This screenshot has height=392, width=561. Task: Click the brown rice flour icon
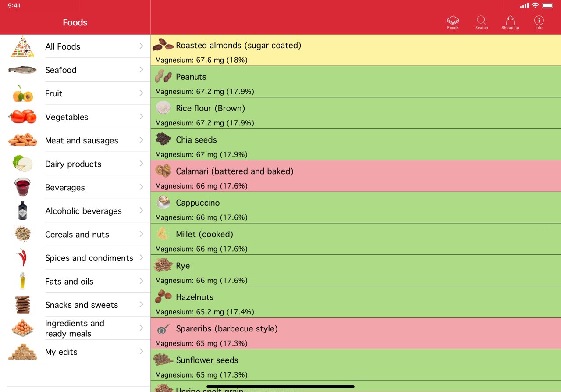click(x=163, y=107)
